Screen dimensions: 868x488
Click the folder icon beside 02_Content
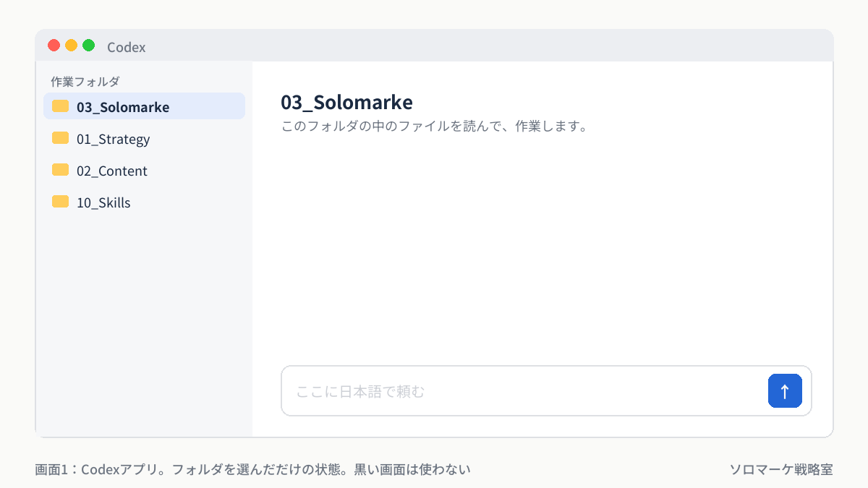pos(61,170)
